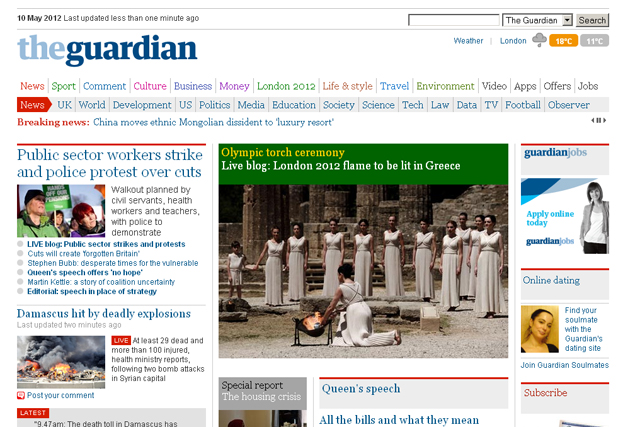Viewport: 640px width, 427px height.
Task: Open the Data subsection tab
Action: pos(467,105)
